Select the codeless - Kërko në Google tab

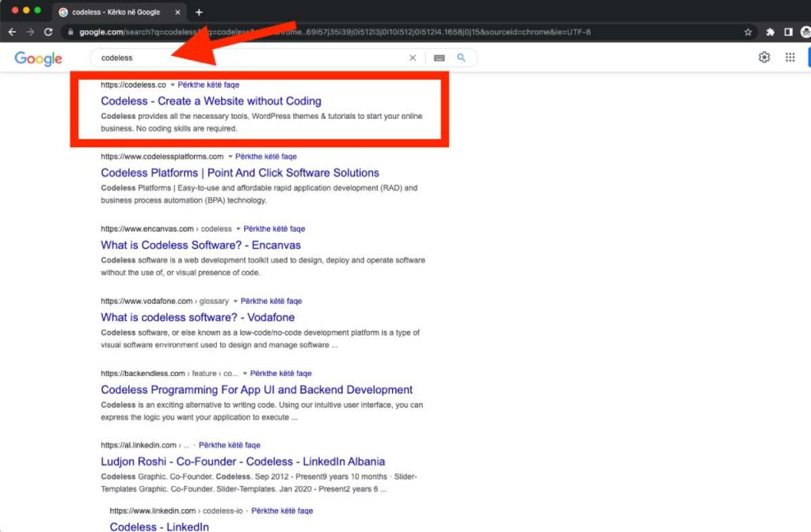(120, 12)
